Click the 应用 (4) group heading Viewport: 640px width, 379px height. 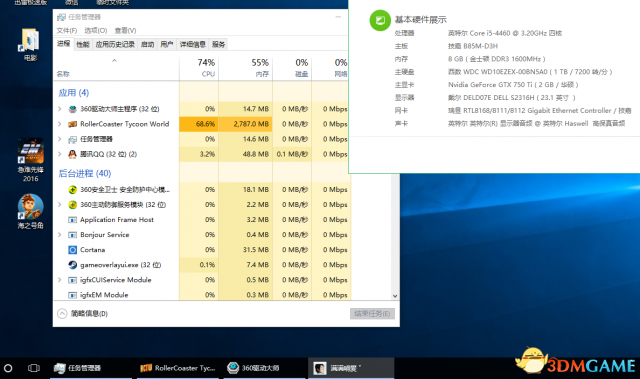tap(74, 93)
